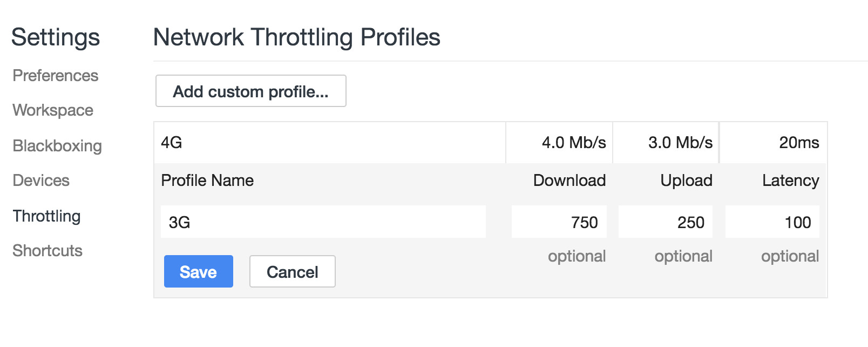Viewport: 868px width, 347px height.
Task: Click the Network Throttling Profiles heading
Action: (x=296, y=38)
